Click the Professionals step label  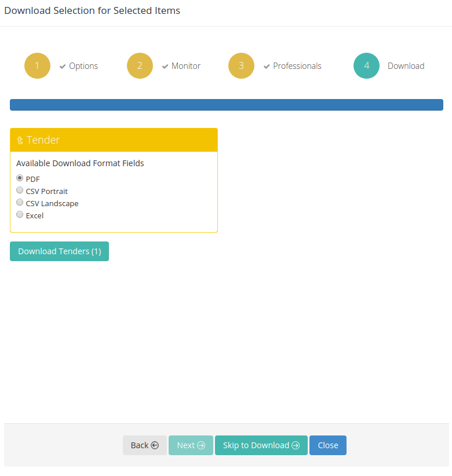[297, 66]
